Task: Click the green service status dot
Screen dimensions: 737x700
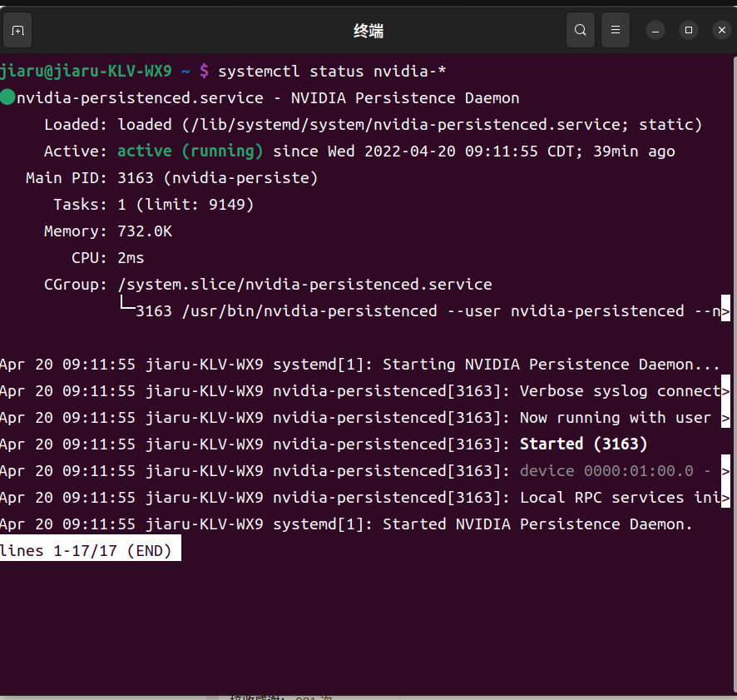Action: 7,97
